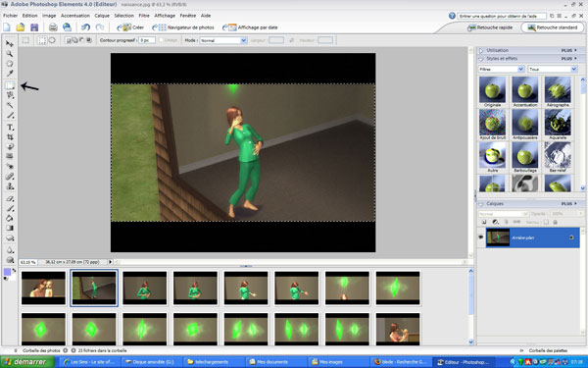Toggle the Lissage checkbox
Screen dimensions: 588x368
(161, 40)
